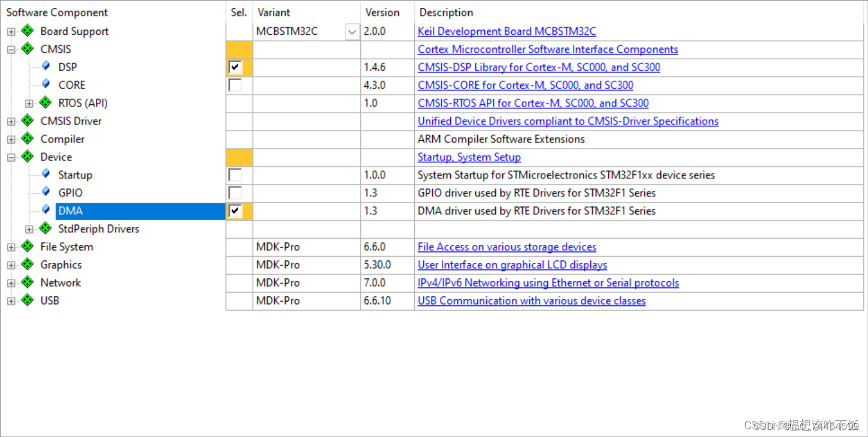Enable the GPIO component checkbox
868x437 pixels.
235,193
